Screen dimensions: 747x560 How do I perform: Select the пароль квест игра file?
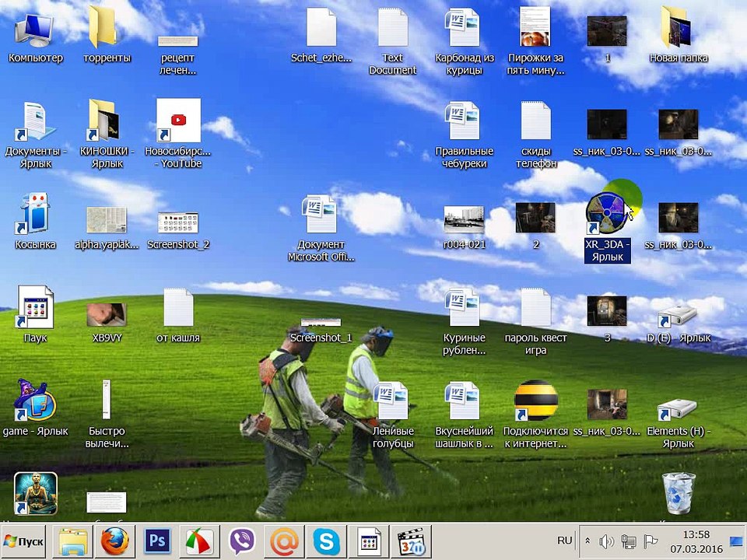535,323
